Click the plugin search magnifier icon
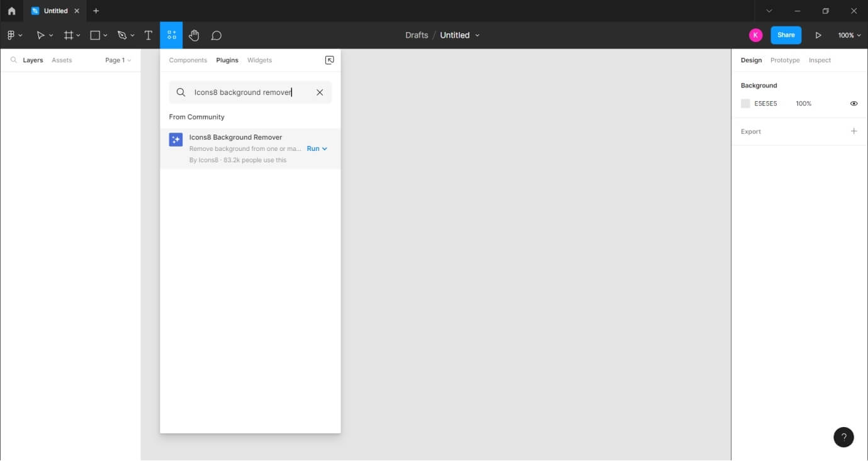The image size is (868, 461). click(181, 92)
